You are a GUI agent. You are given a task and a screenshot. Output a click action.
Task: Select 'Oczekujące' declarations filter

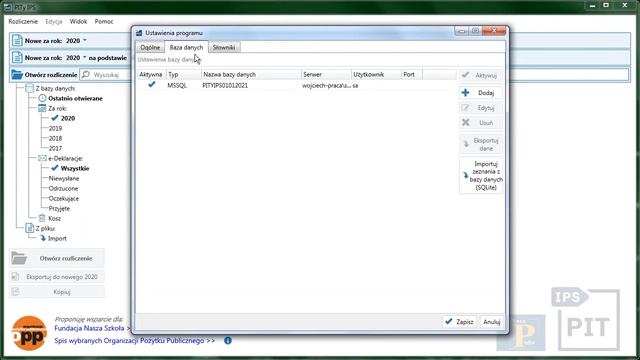coord(64,198)
